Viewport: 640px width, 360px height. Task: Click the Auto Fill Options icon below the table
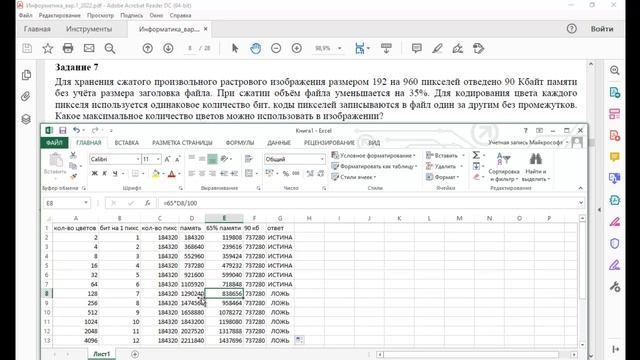pyautogui.click(x=299, y=340)
